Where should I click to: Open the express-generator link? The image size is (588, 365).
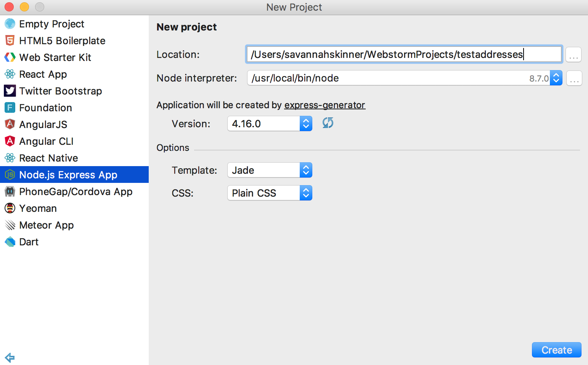[325, 105]
